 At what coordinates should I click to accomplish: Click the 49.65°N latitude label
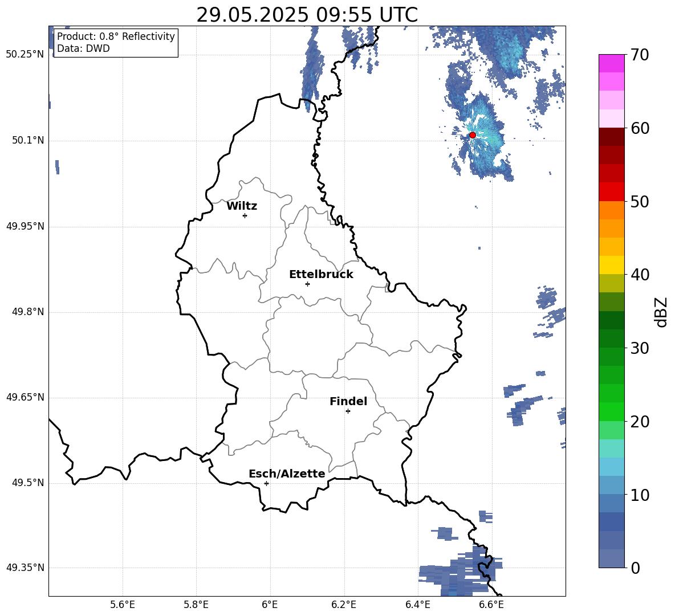[25, 397]
